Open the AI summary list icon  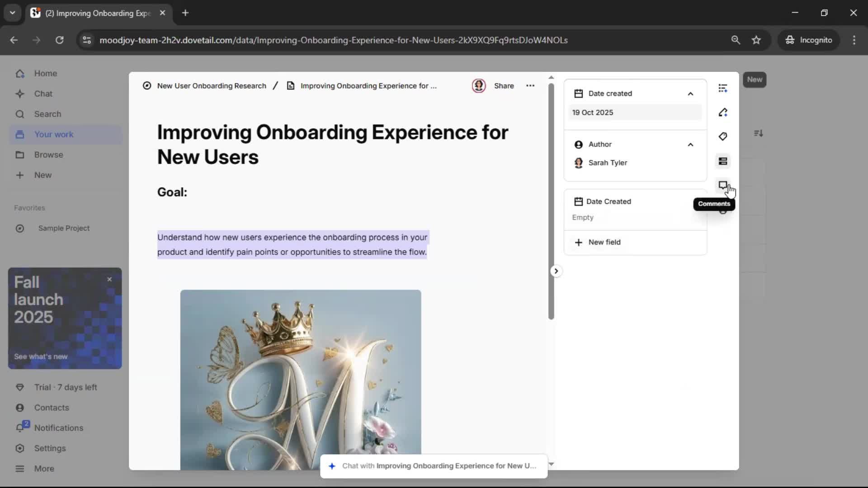pos(722,88)
